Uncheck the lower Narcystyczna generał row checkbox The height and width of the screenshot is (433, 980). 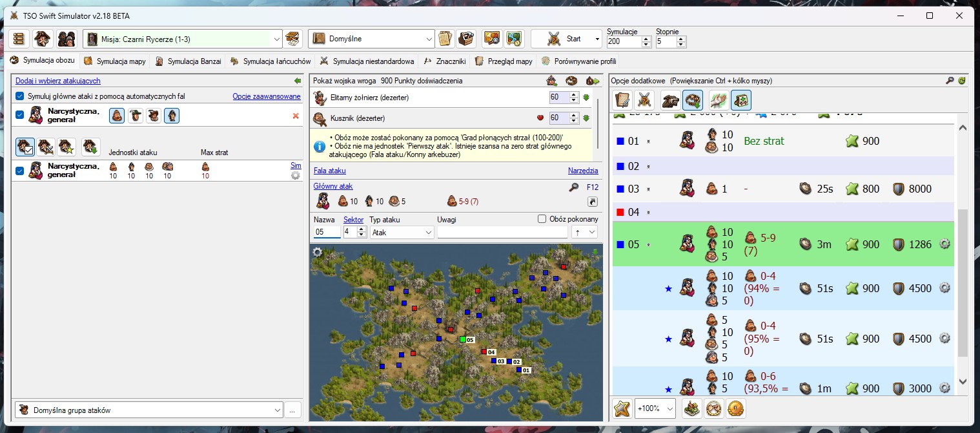coord(19,171)
